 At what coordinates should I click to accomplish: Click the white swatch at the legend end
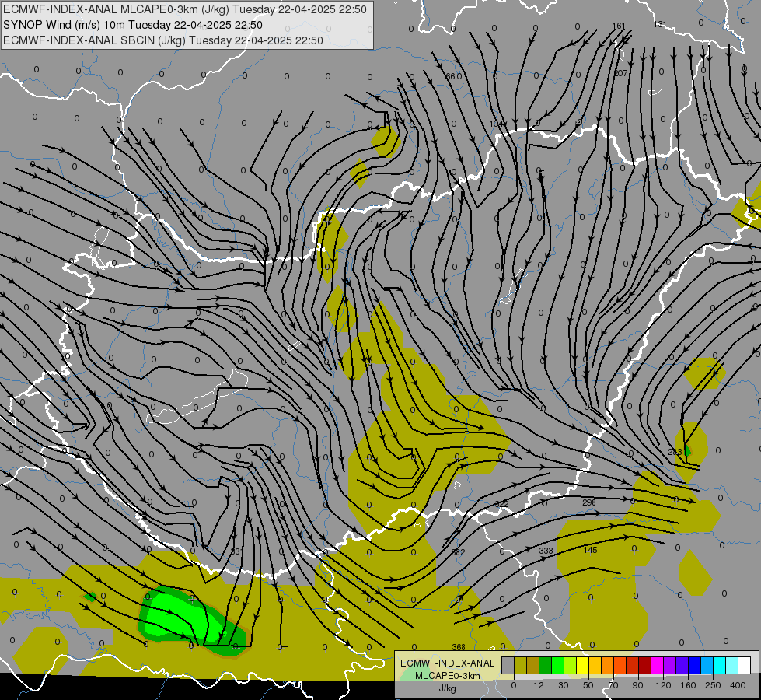point(745,665)
